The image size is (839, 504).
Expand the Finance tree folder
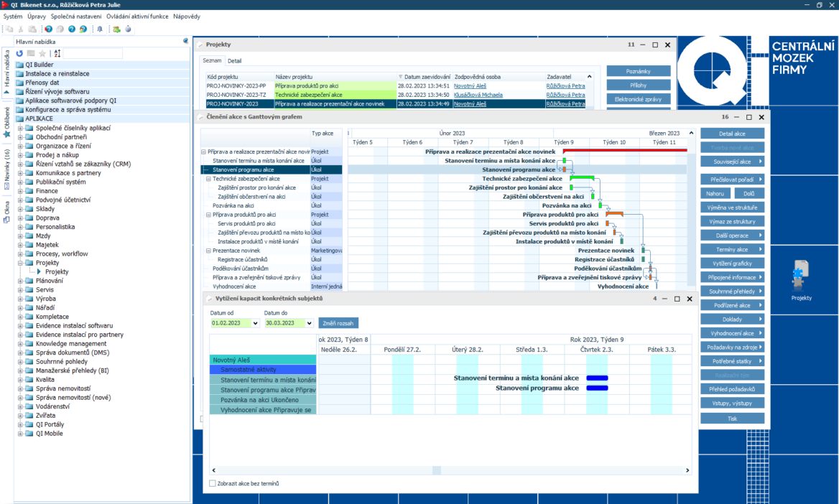[20, 191]
